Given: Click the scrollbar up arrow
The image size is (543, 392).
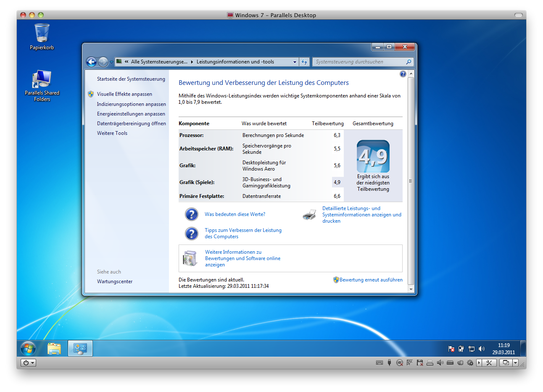Looking at the screenshot, I should click(x=411, y=74).
